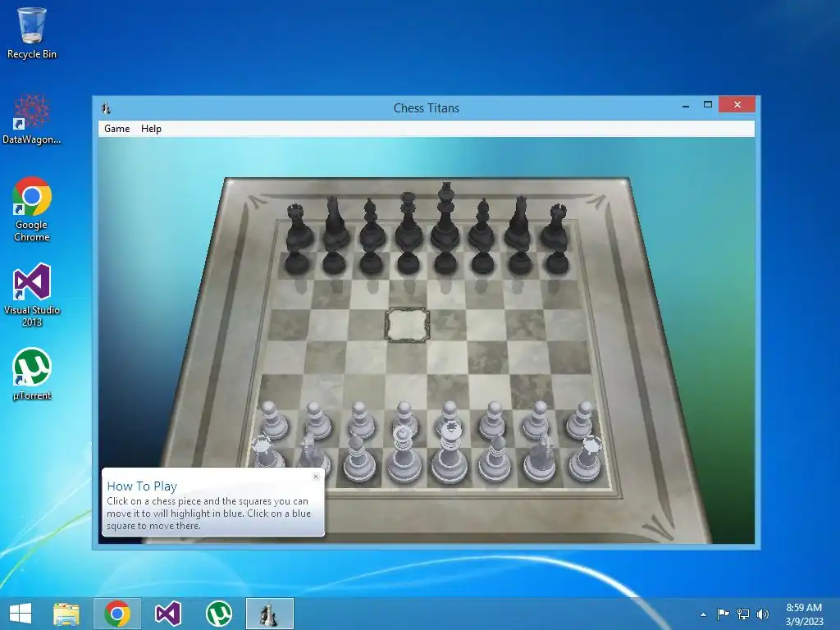Open the volume speaker icon
This screenshot has width=840, height=630.
pyautogui.click(x=762, y=614)
